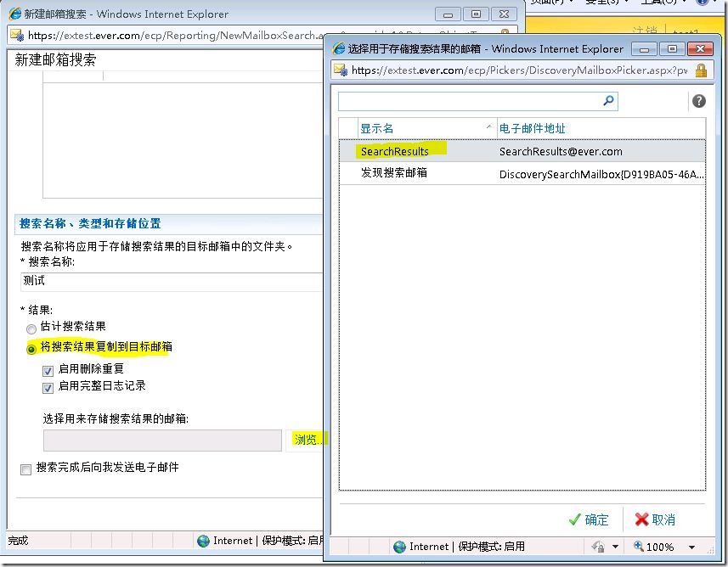Click the 浏览 browse button
The height and width of the screenshot is (567, 728).
click(306, 440)
